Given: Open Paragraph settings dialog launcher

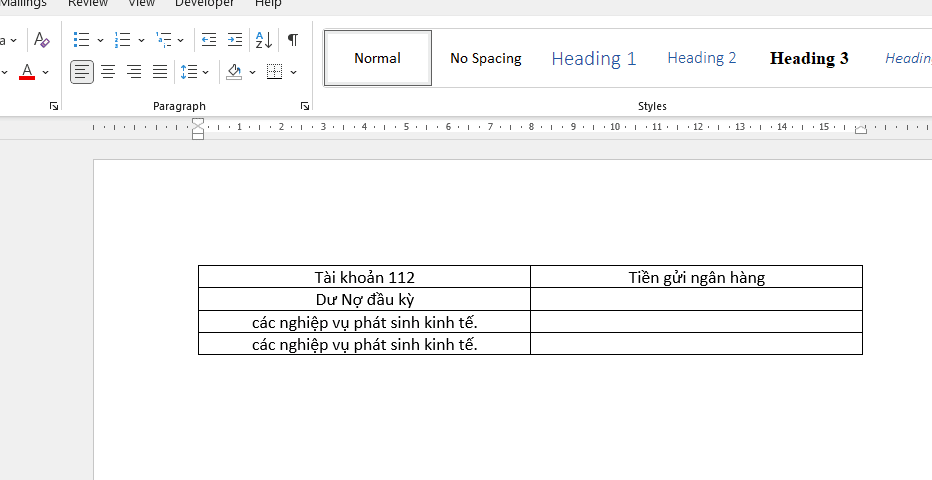Looking at the screenshot, I should 304,106.
